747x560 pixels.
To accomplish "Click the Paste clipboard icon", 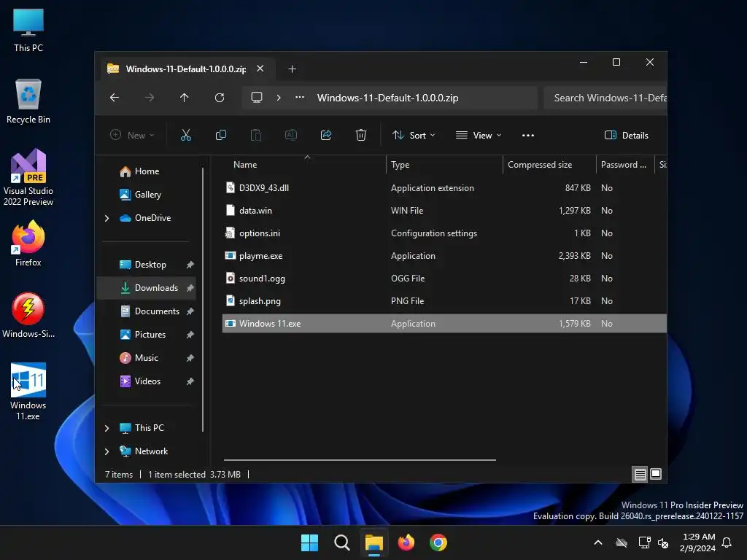I will pyautogui.click(x=256, y=135).
